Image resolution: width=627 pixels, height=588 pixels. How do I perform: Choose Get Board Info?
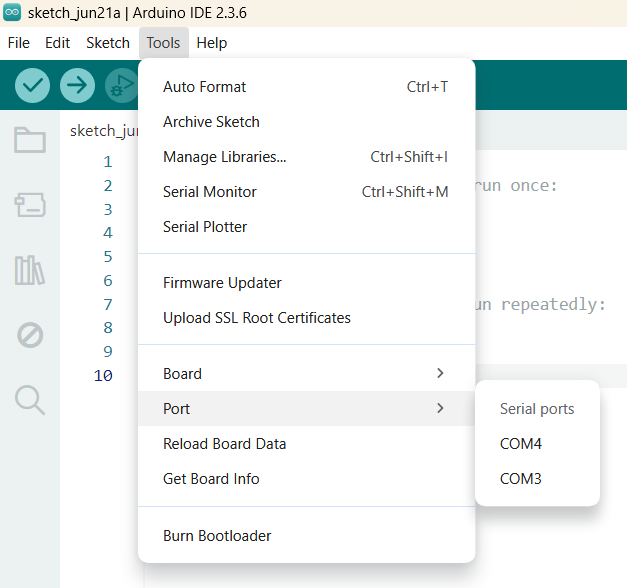(x=306, y=479)
